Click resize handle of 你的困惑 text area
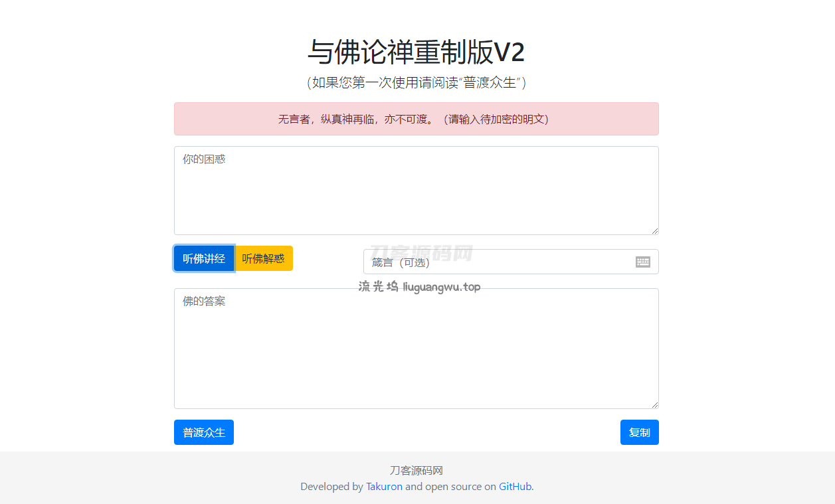Image resolution: width=835 pixels, height=504 pixels. coord(654,230)
